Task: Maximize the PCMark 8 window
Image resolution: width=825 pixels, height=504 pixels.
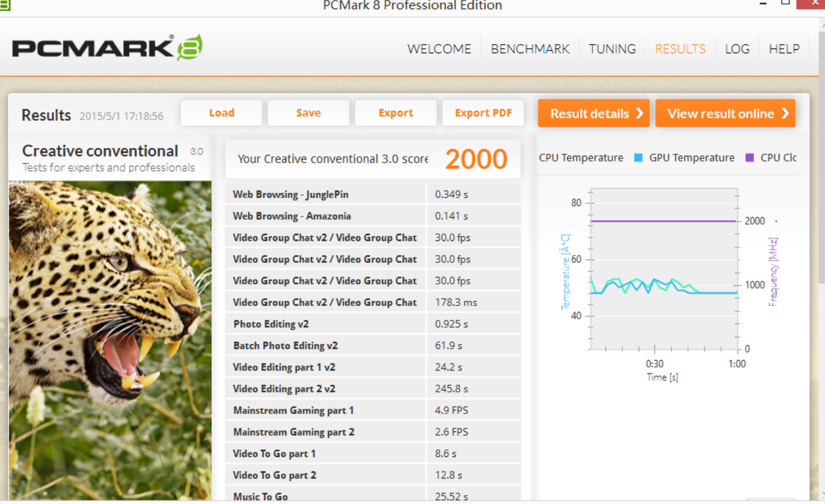Action: coord(786,3)
